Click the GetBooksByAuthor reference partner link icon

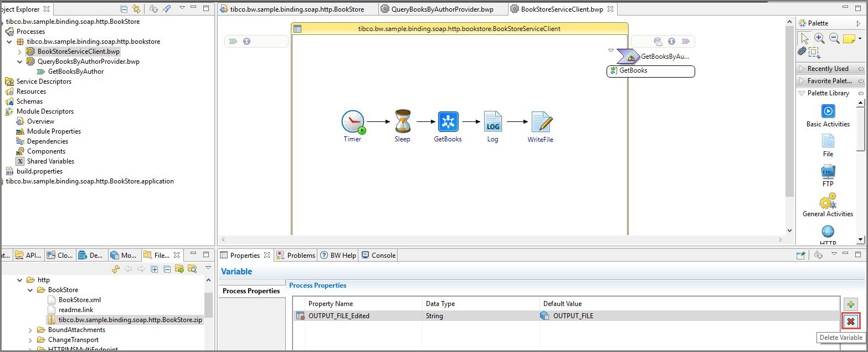[x=628, y=56]
